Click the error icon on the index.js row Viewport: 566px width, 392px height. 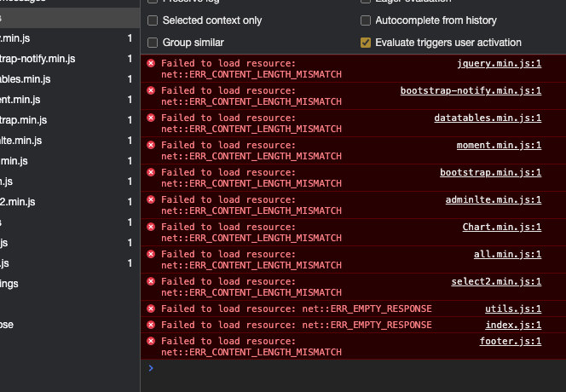click(x=151, y=325)
